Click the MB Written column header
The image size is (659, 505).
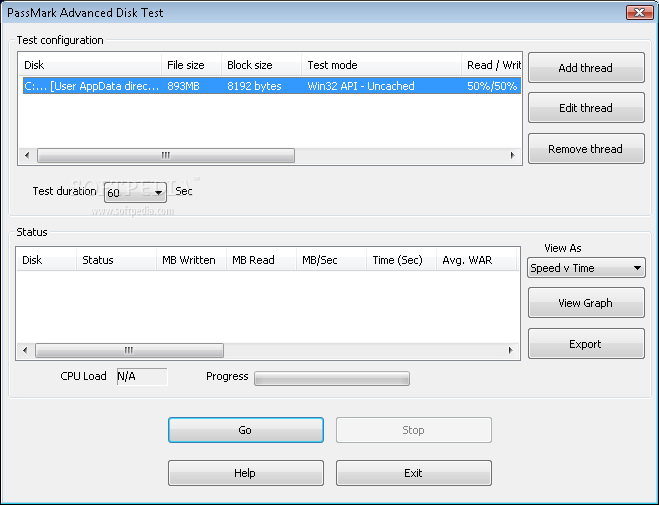(x=191, y=260)
